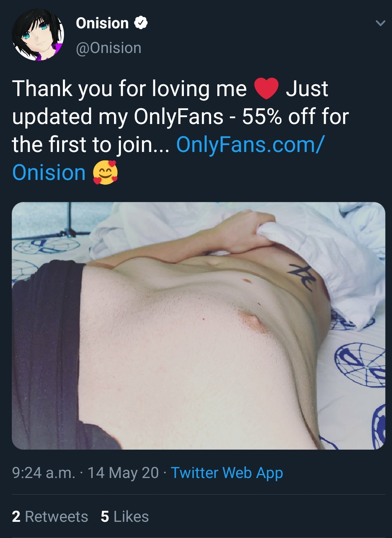The image size is (392, 538).
Task: Click the likes count number 5
Action: [105, 517]
